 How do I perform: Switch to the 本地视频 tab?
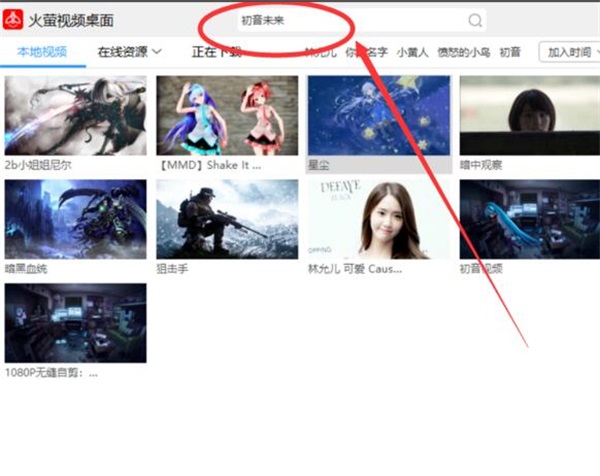[x=42, y=52]
